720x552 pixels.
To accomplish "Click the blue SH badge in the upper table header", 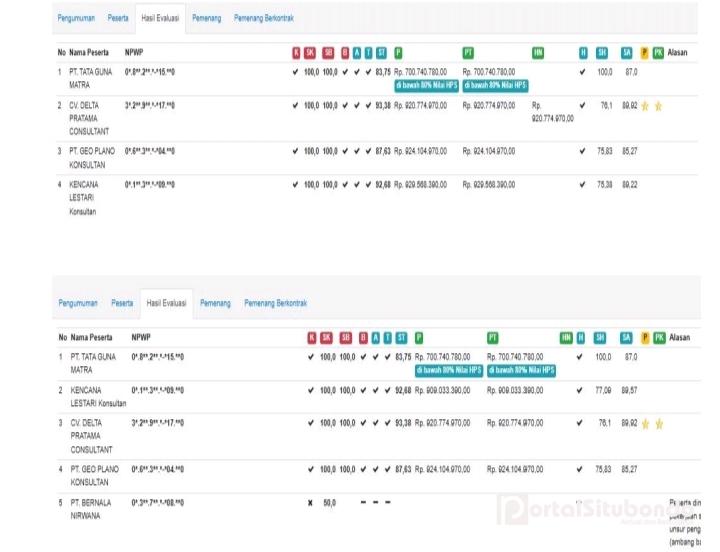I will point(602,51).
